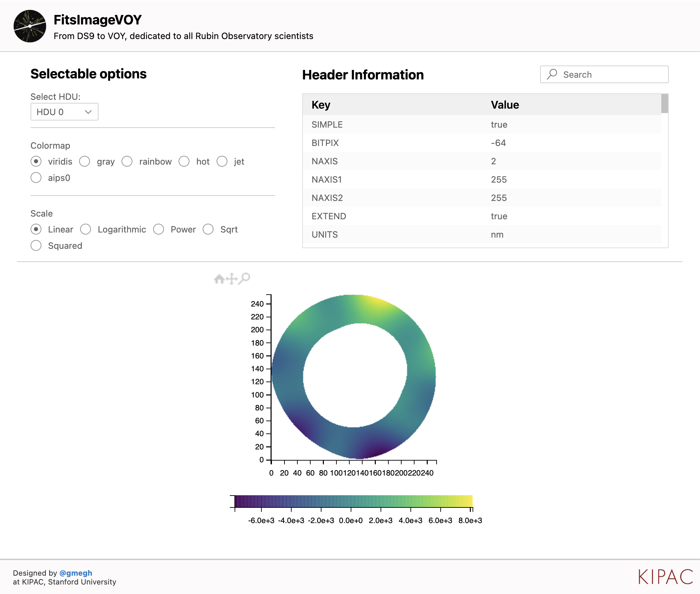This screenshot has height=594, width=700.
Task: Click the viridis colorbar gradient
Action: 353,501
